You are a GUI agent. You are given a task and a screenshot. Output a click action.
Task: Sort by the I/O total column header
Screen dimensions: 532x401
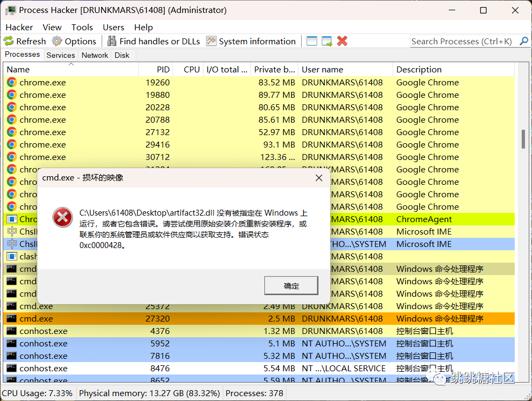point(227,70)
